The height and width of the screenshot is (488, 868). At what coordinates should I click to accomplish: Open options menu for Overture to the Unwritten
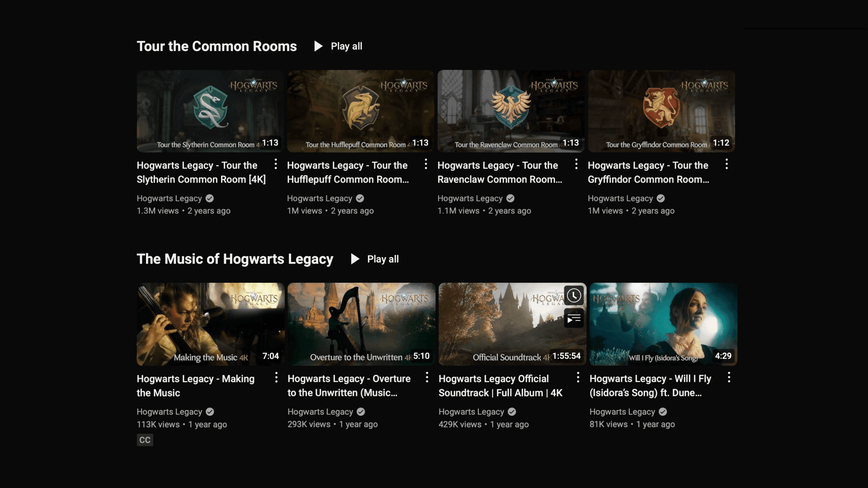point(427,377)
